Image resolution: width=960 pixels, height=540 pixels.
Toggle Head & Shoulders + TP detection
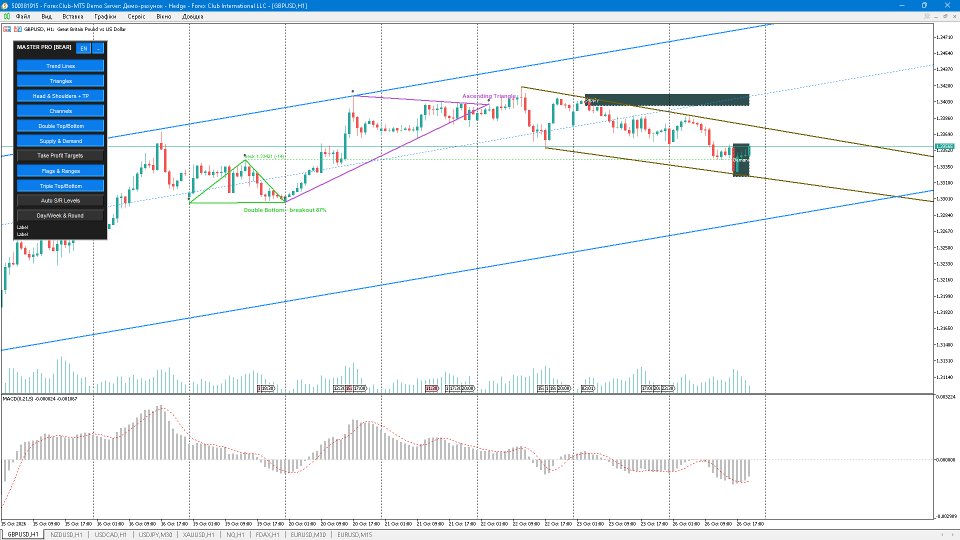(61, 96)
